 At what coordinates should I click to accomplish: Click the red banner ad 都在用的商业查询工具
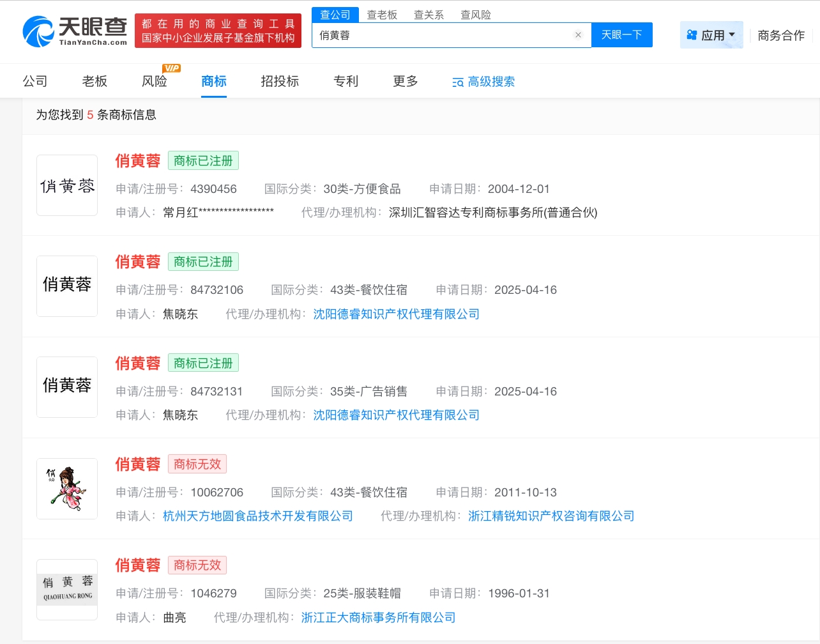[x=218, y=31]
